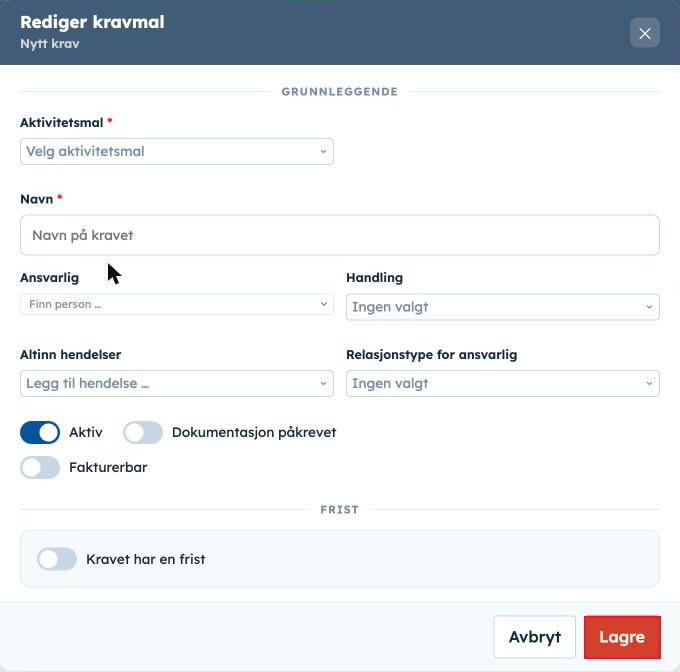Close the Rediger kravmal dialog with X
Viewport: 680px width, 672px height.
(644, 33)
